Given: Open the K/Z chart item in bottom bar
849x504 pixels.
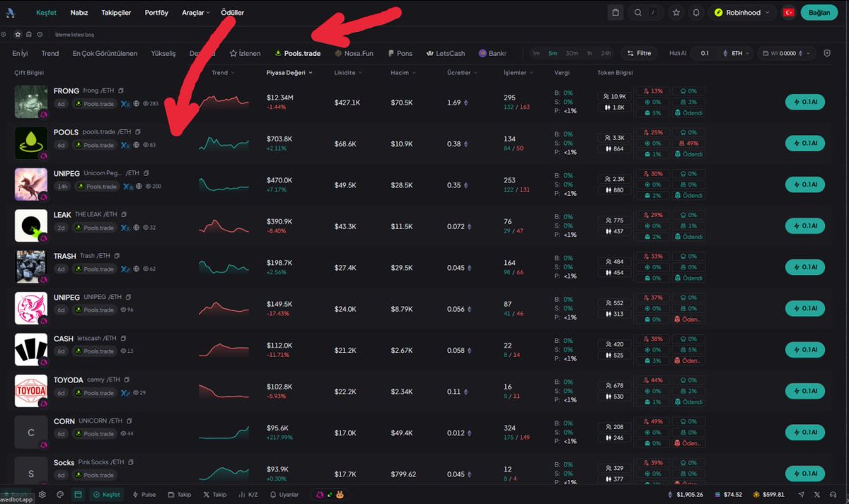Looking at the screenshot, I should (248, 495).
